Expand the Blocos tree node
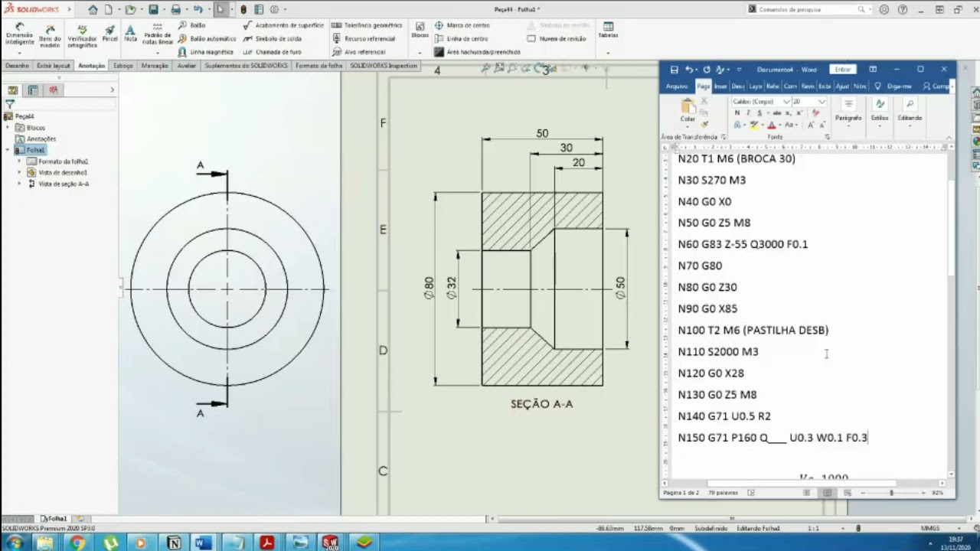This screenshot has width=980, height=551. point(8,128)
